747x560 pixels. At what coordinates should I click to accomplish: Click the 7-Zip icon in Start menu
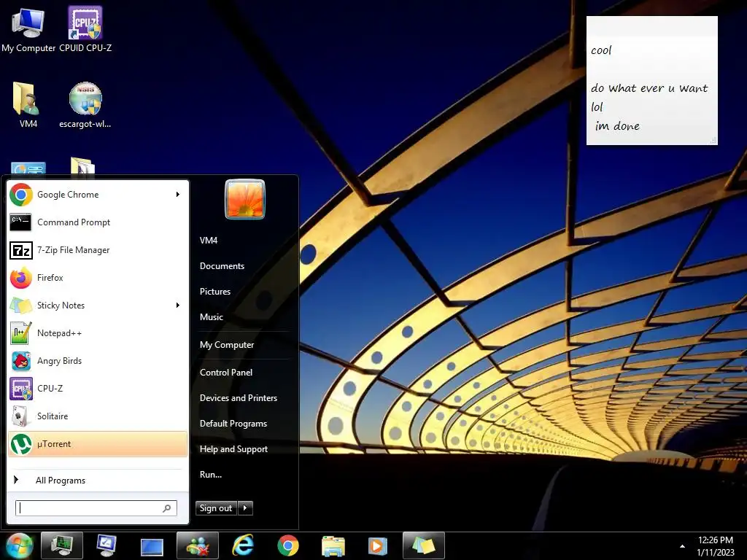(x=21, y=250)
